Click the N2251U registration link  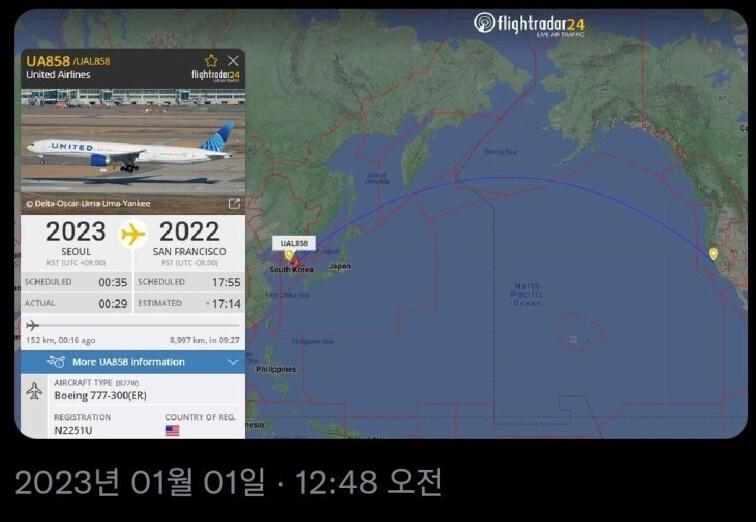pos(73,430)
